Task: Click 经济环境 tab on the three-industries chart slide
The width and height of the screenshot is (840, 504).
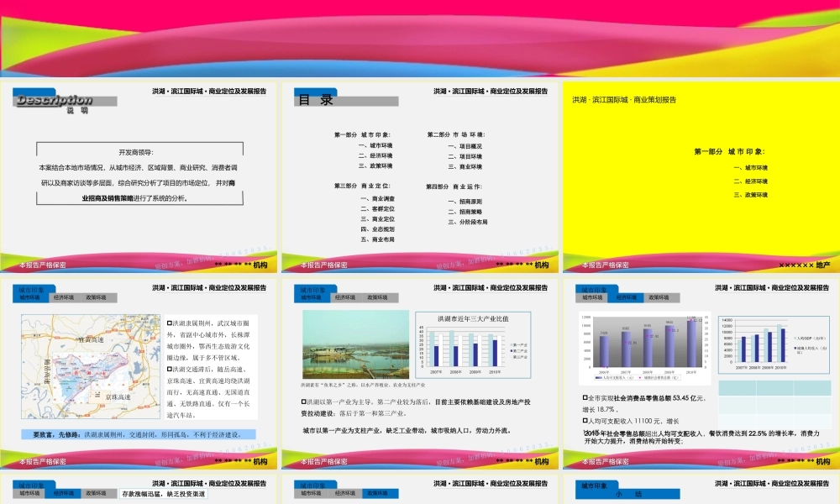Action: coord(345,298)
